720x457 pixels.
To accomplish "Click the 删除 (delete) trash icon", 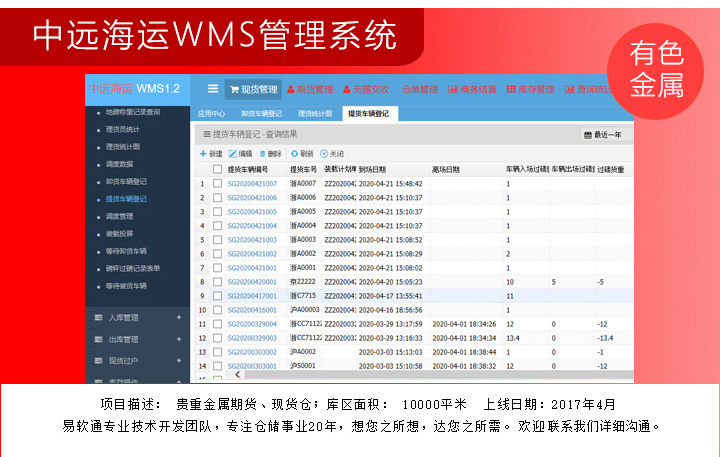I will 263,154.
